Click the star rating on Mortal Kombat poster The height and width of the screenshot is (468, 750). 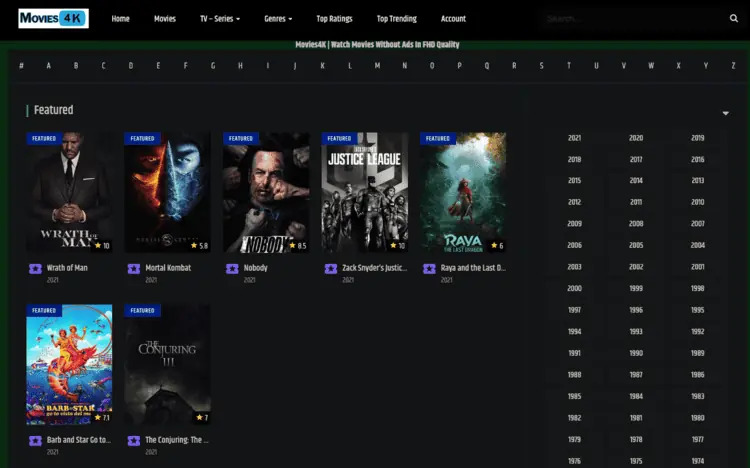click(199, 245)
